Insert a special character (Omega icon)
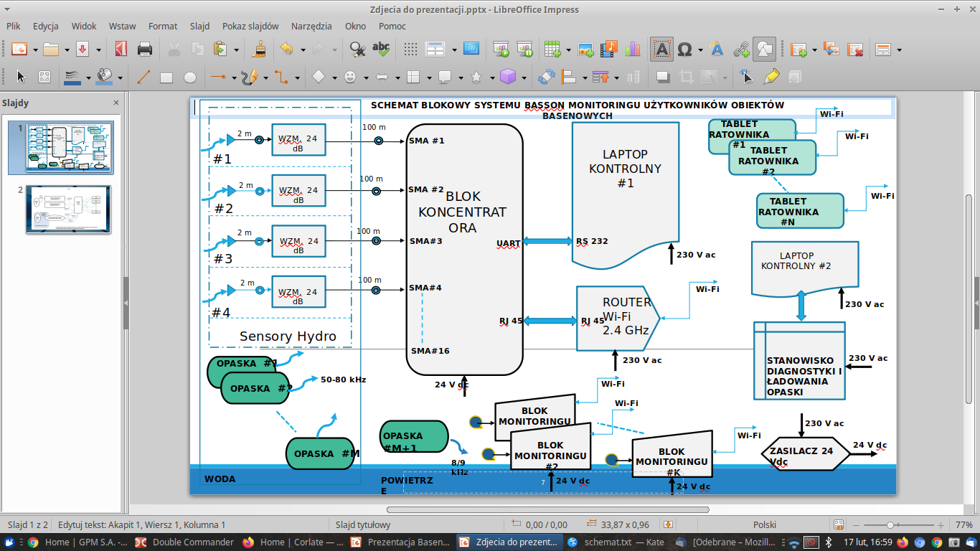 (x=684, y=50)
